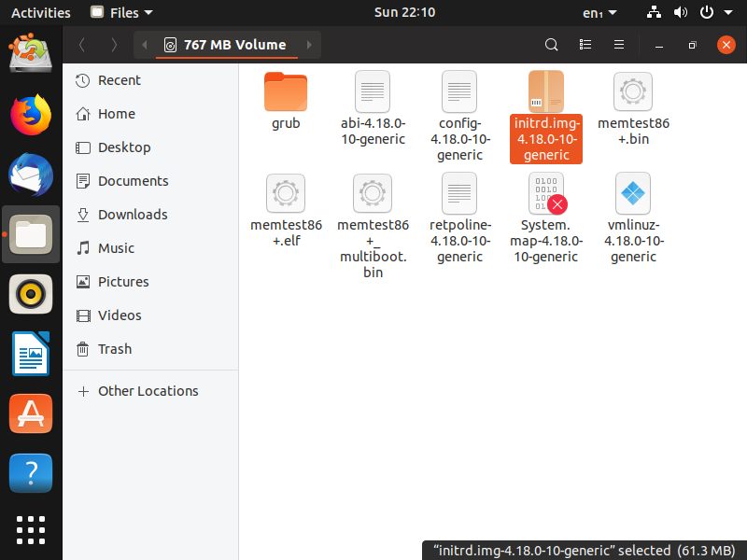Select the vmlinuz-4.18.0-10-generic file icon
The height and width of the screenshot is (560, 747).
tap(633, 194)
